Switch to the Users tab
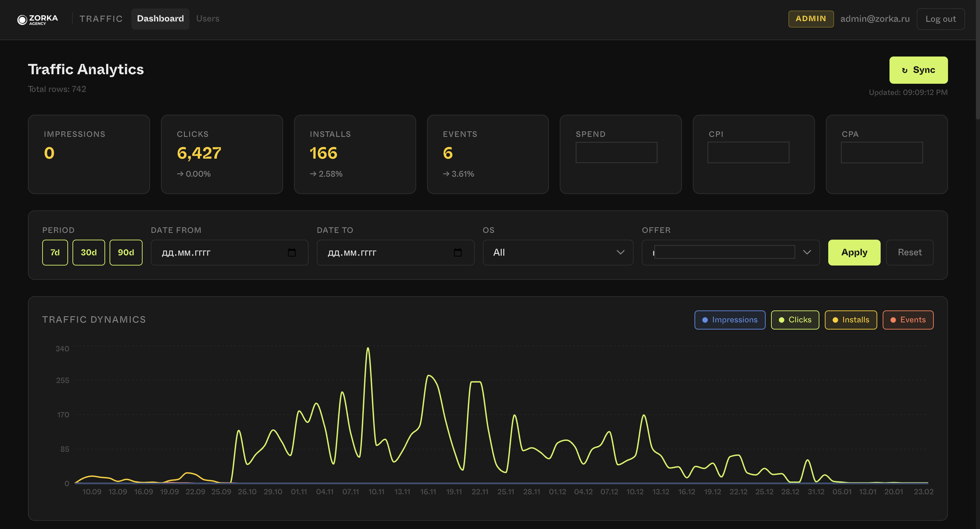The width and height of the screenshot is (980, 529). coord(207,19)
